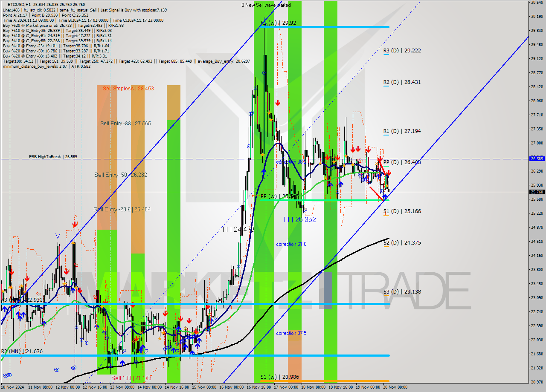Viewport: 546px width, 392px height.
Task: Click the 'R1 (w) | 29.92' weekly label
Action: tap(278, 23)
